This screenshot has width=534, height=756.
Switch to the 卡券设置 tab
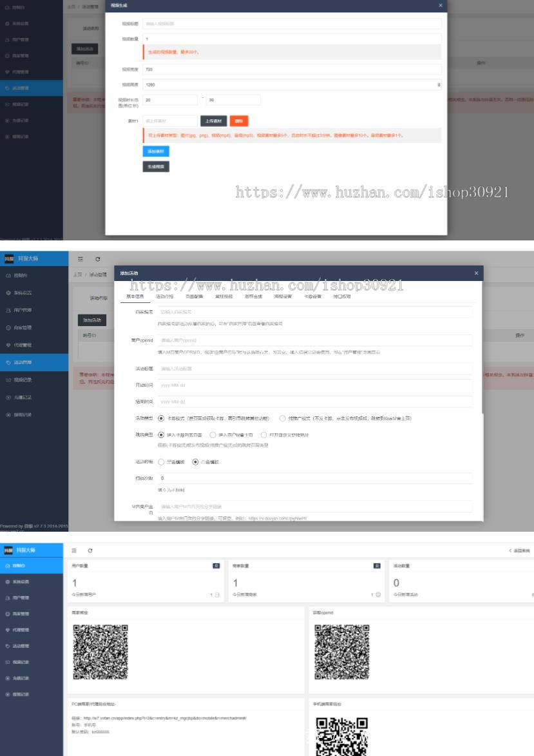point(312,296)
